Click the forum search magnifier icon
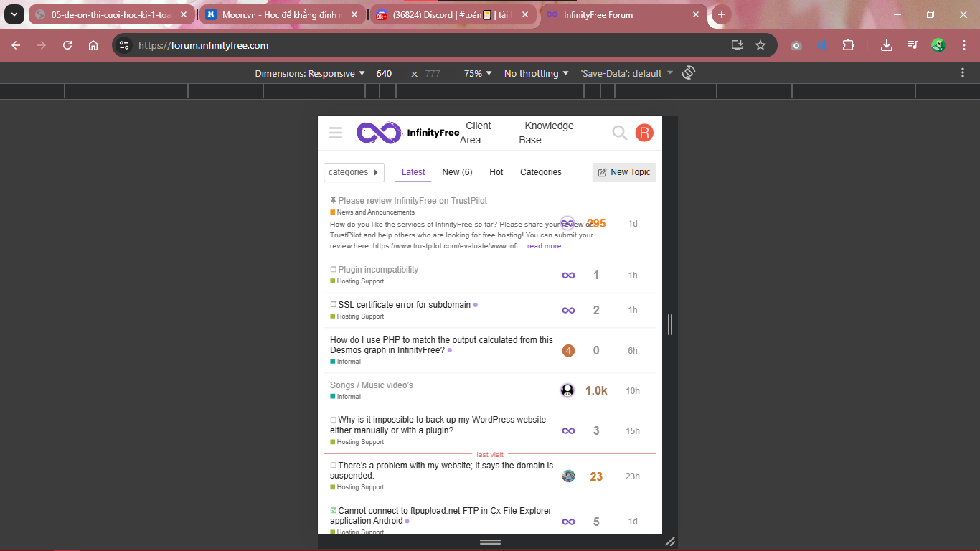 [x=619, y=133]
